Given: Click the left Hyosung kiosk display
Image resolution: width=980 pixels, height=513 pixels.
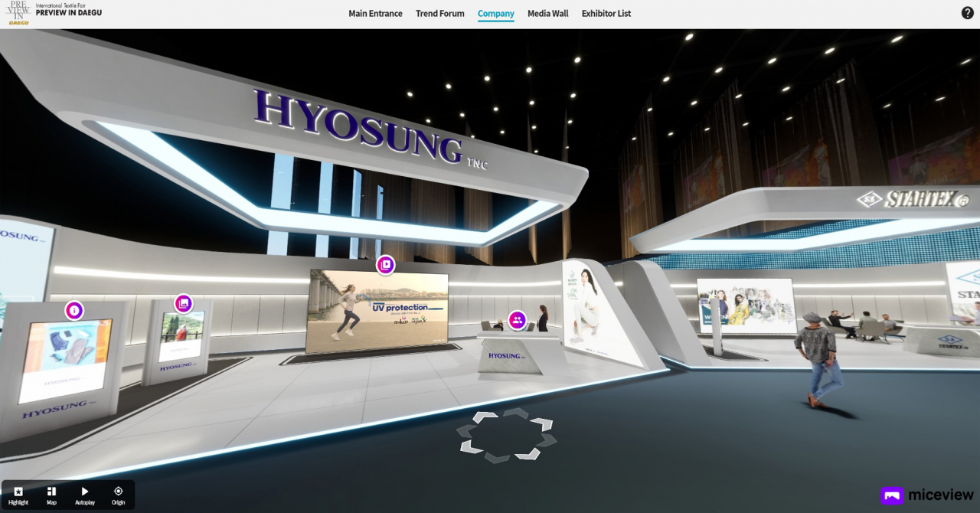Looking at the screenshot, I should 64,360.
